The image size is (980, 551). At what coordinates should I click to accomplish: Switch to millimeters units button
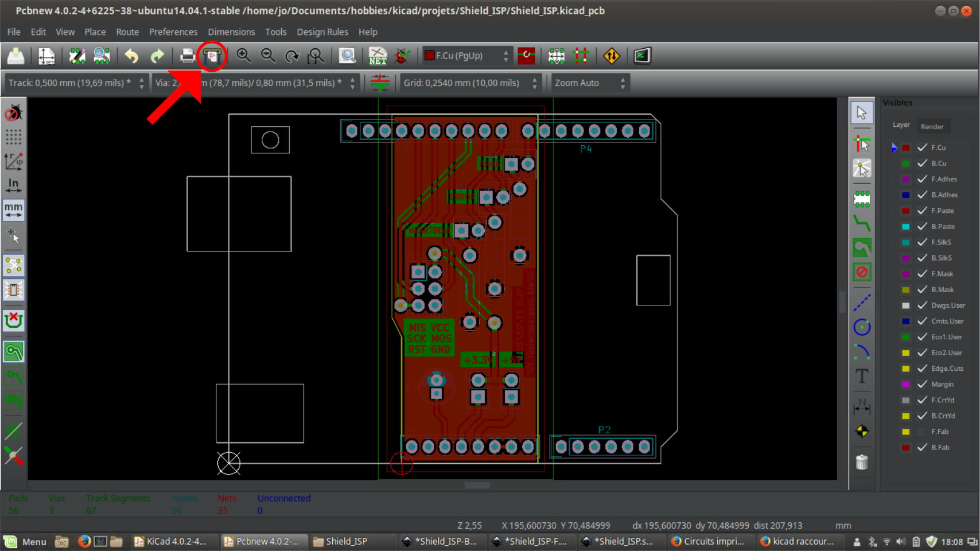coord(13,210)
